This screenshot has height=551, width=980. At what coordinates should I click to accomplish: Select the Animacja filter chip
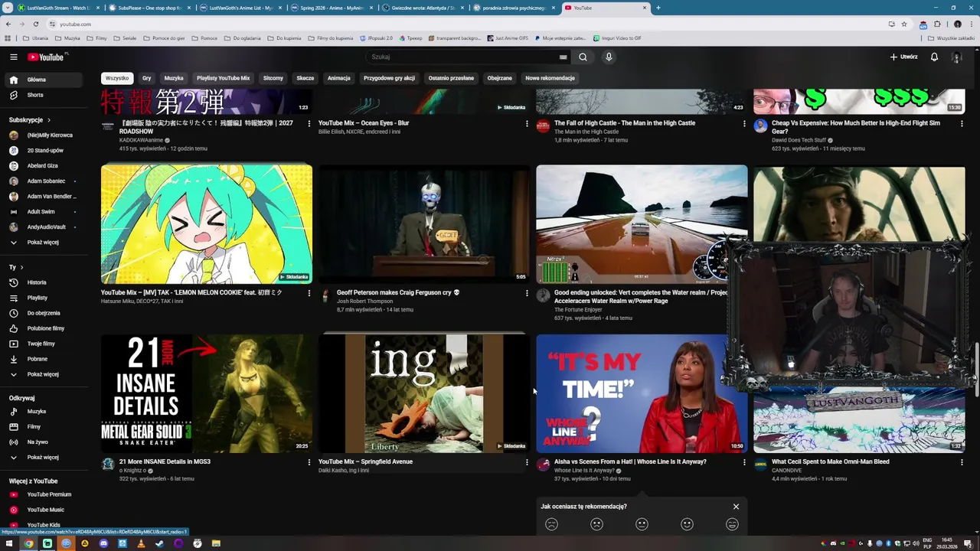pyautogui.click(x=339, y=78)
